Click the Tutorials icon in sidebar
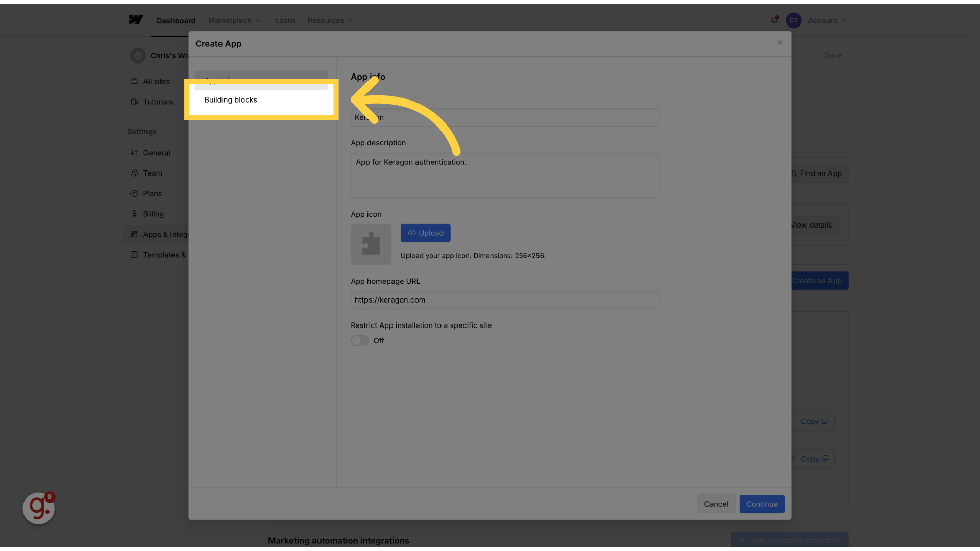Screen dimensions: 980x551 [x=134, y=102]
